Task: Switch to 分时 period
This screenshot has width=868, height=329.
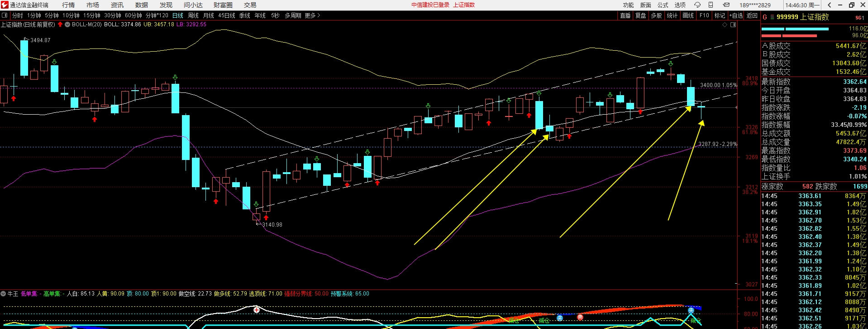Action: tap(17, 15)
